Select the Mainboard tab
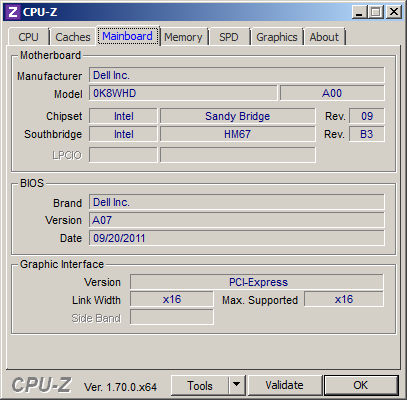407x400 pixels. pyautogui.click(x=127, y=36)
